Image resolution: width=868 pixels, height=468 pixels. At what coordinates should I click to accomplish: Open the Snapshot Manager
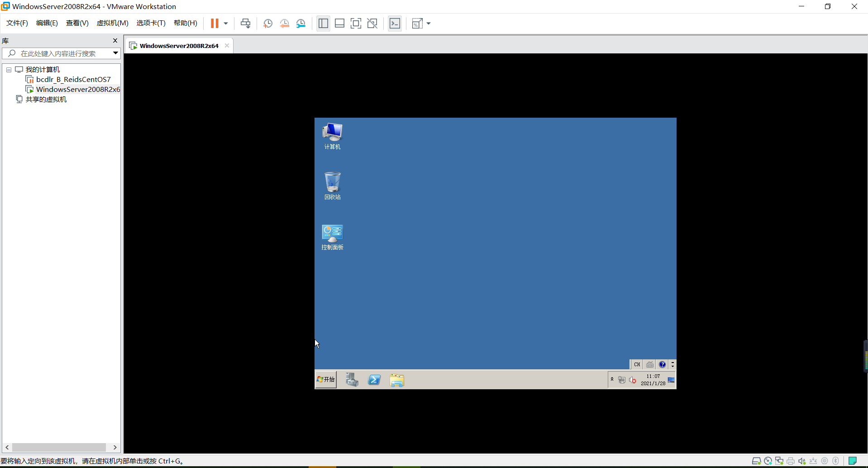pyautogui.click(x=301, y=23)
